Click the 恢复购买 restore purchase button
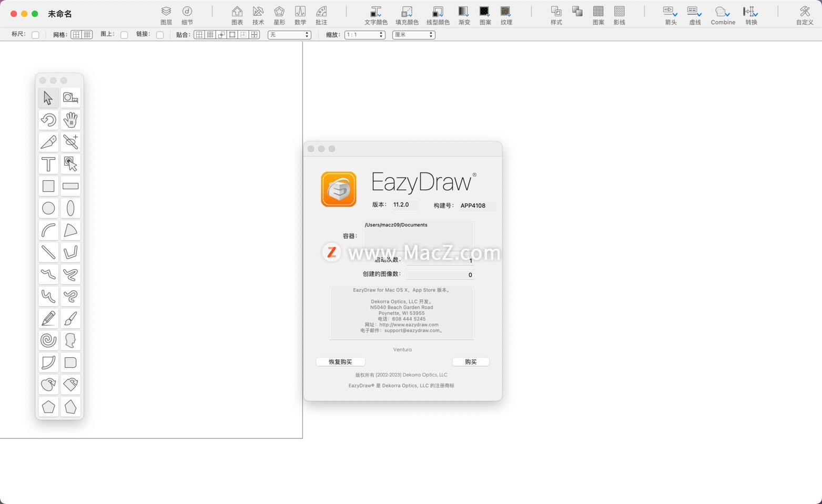Viewport: 822px width, 504px height. [340, 362]
